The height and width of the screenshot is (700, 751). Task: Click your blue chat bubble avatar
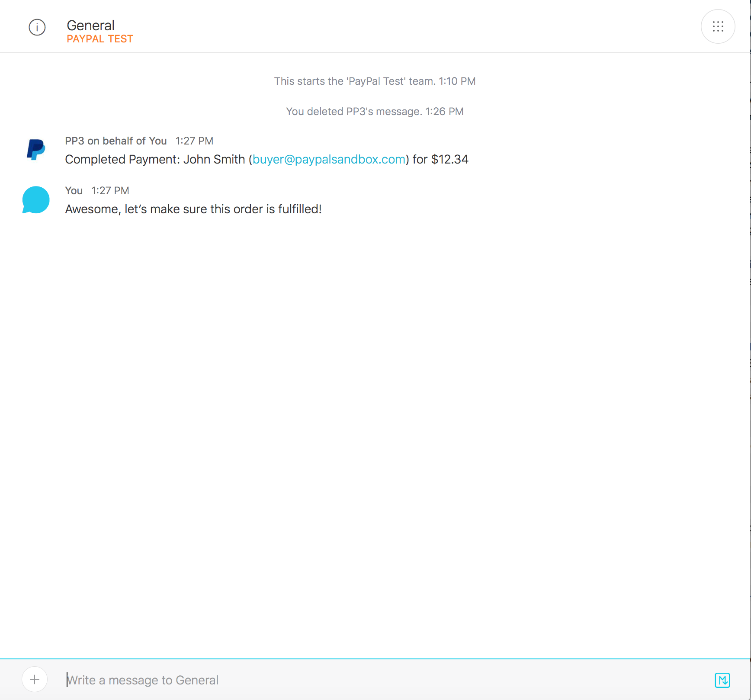pos(36,200)
